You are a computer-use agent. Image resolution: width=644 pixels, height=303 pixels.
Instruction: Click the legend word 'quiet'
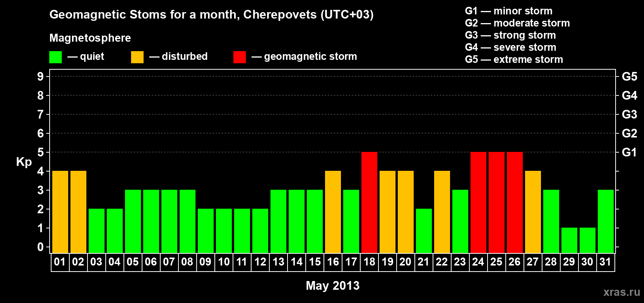coord(92,57)
